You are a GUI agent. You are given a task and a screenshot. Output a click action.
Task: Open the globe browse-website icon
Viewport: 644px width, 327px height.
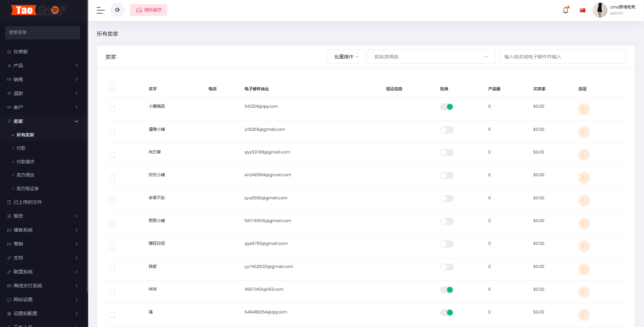117,10
